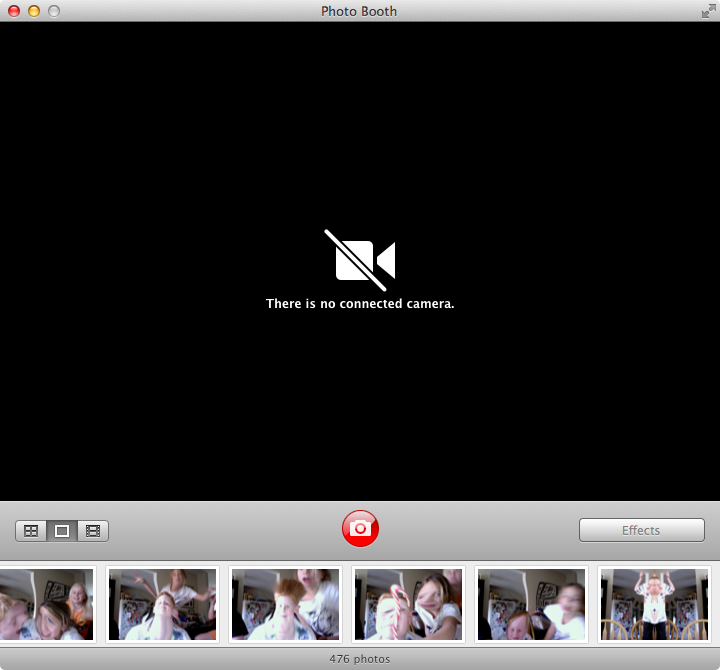The width and height of the screenshot is (720, 670).
Task: Open the third thumbnail in the photo strip
Action: coord(285,604)
